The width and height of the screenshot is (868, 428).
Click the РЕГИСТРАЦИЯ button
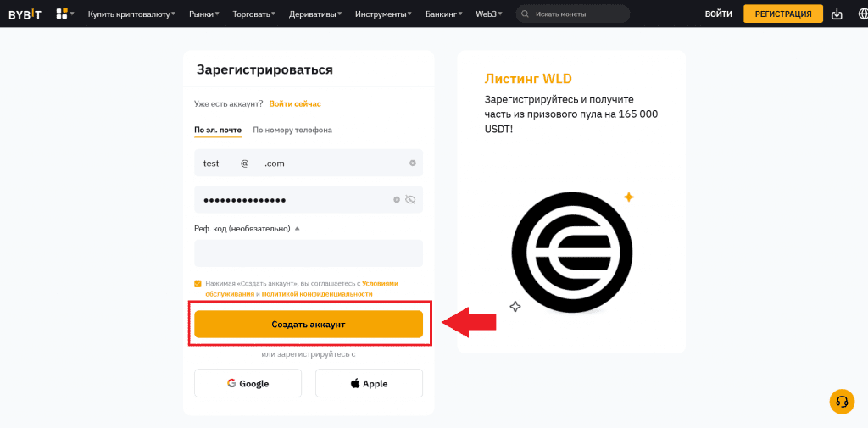[782, 14]
